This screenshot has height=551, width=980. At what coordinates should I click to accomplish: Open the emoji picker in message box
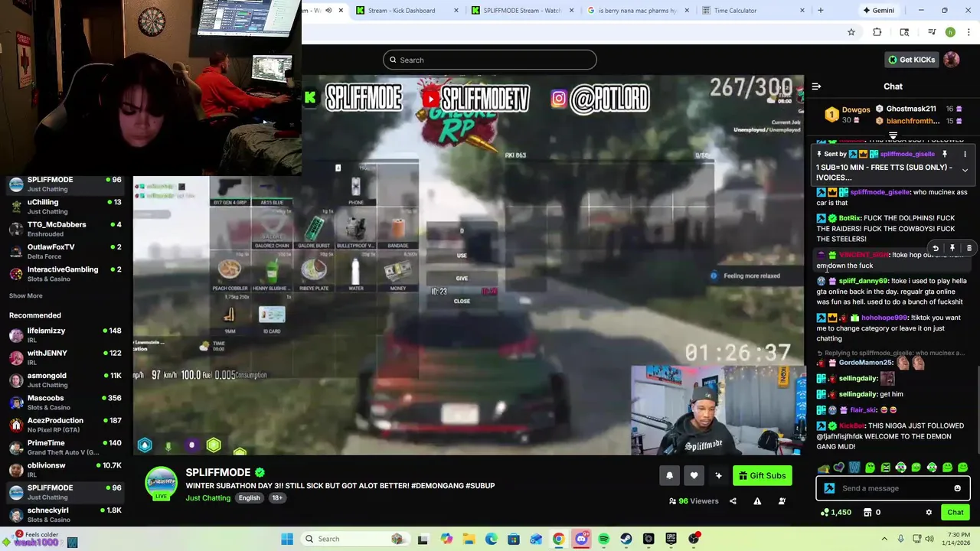tap(957, 488)
